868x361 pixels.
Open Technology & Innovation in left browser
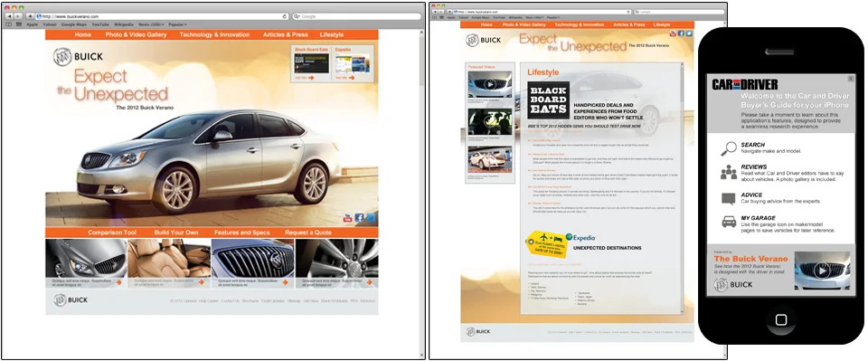(214, 34)
